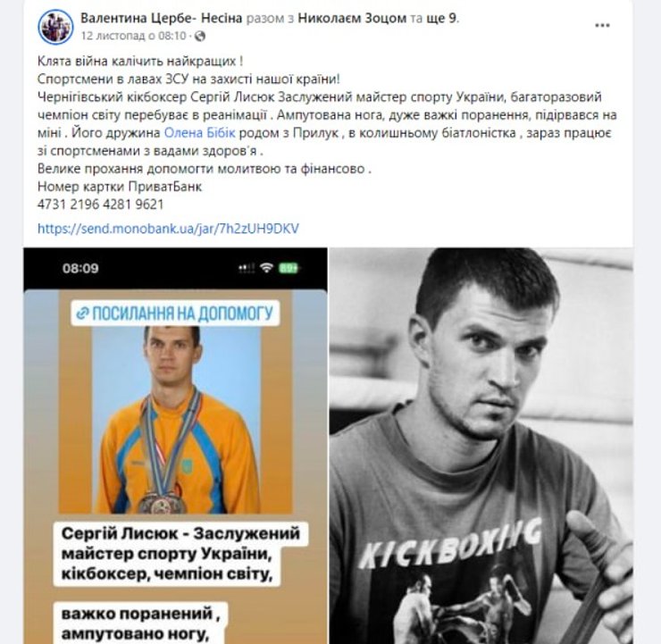Open the post timestamp 12 листопад о 08:10
This screenshot has width=661, height=644.
[134, 36]
